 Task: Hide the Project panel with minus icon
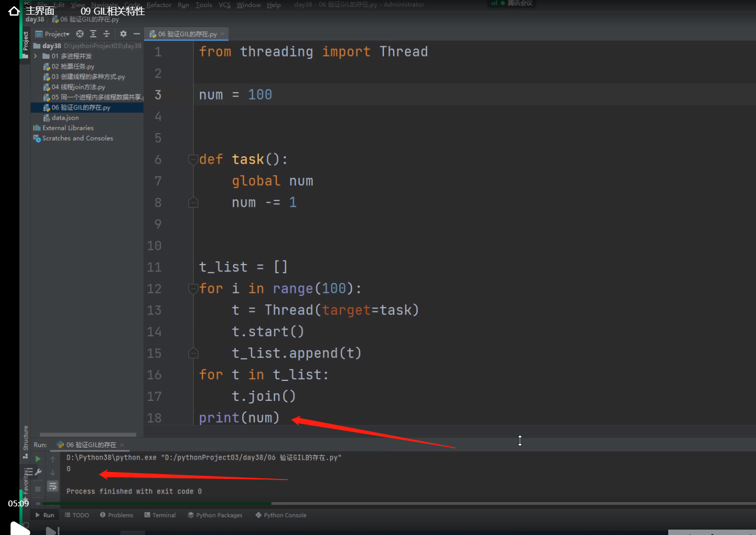[x=137, y=34]
